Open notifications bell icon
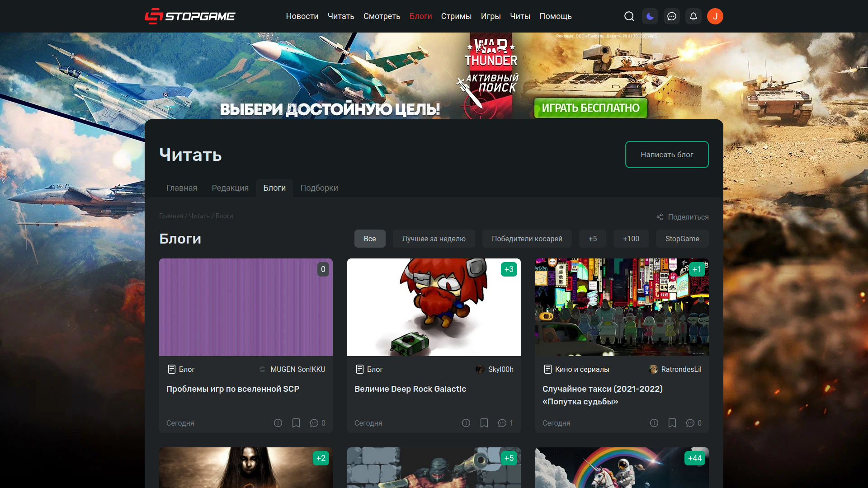 click(x=693, y=16)
